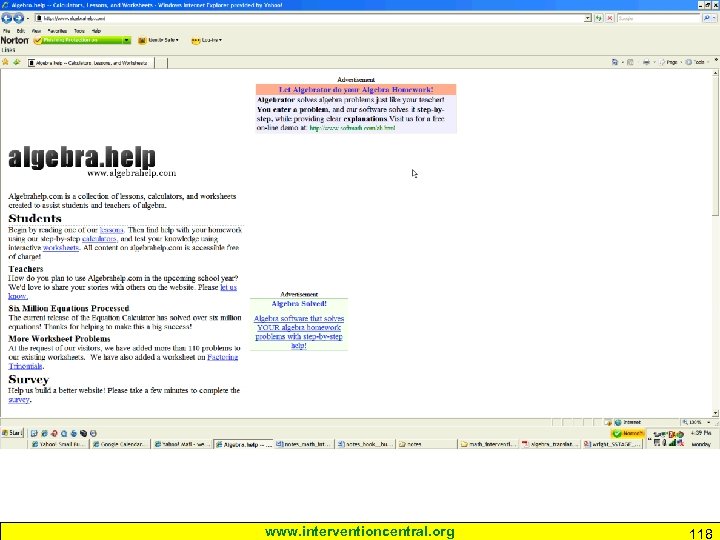Image resolution: width=720 pixels, height=540 pixels.
Task: Switch to Algebra_translation PDF in taskbar
Action: [x=550, y=444]
